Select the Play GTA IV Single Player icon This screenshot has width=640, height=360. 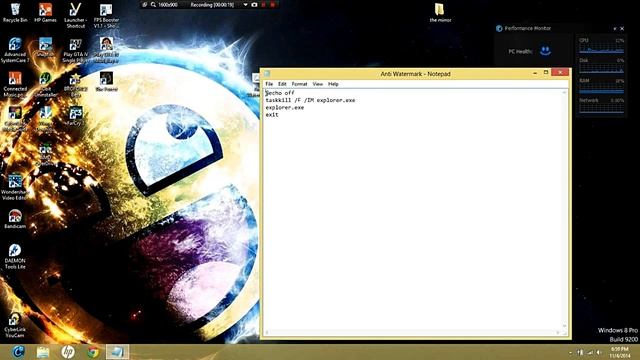[x=76, y=50]
